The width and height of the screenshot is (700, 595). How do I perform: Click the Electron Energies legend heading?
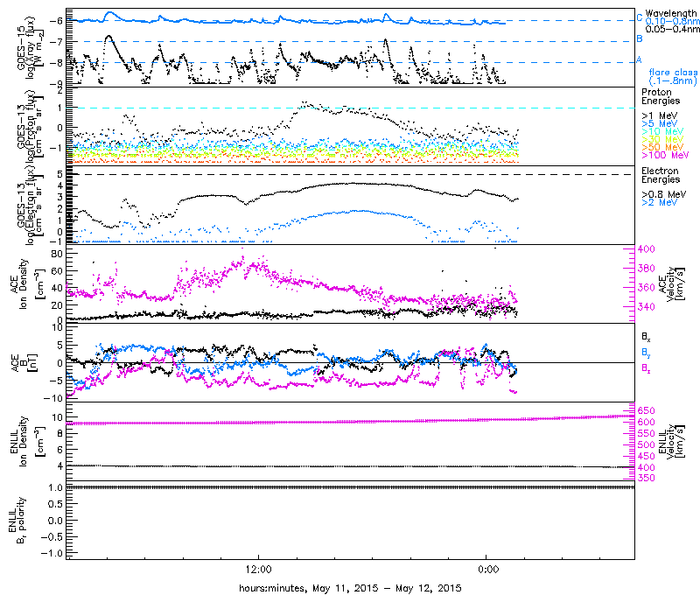pyautogui.click(x=661, y=175)
